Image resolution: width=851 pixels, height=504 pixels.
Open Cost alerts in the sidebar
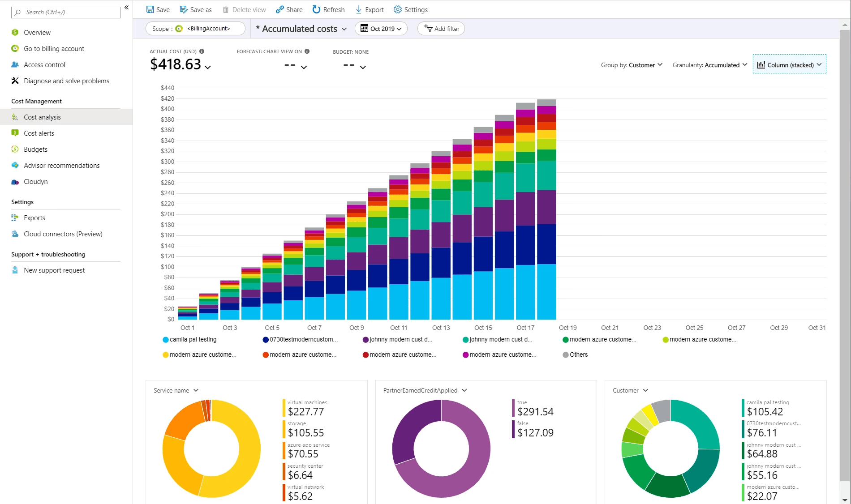click(39, 133)
